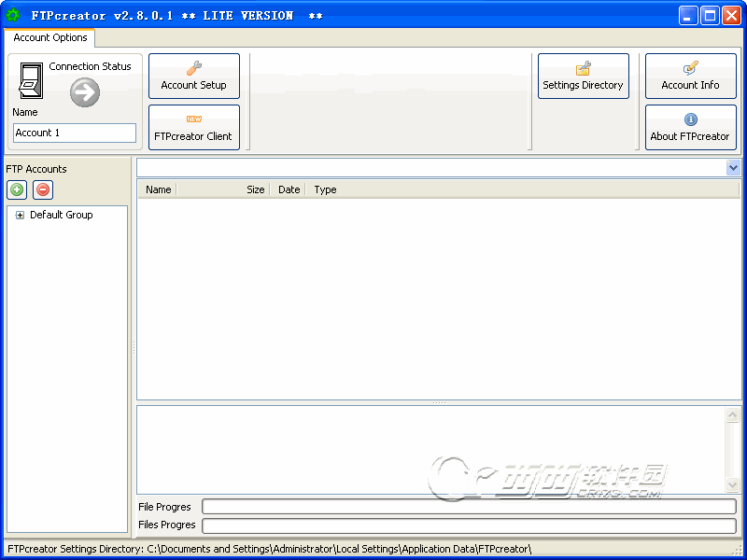747x560 pixels.
Task: Maximize the FTPcreator window
Action: coord(710,16)
